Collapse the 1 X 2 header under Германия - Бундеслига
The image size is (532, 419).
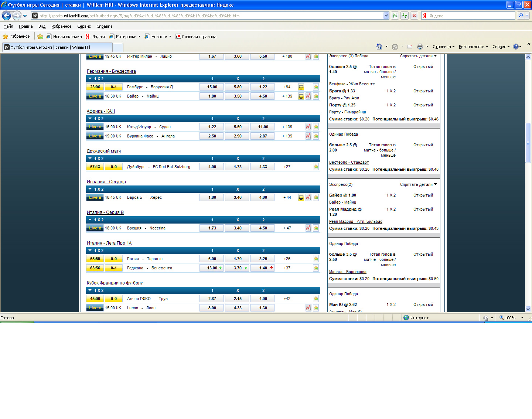click(x=90, y=79)
